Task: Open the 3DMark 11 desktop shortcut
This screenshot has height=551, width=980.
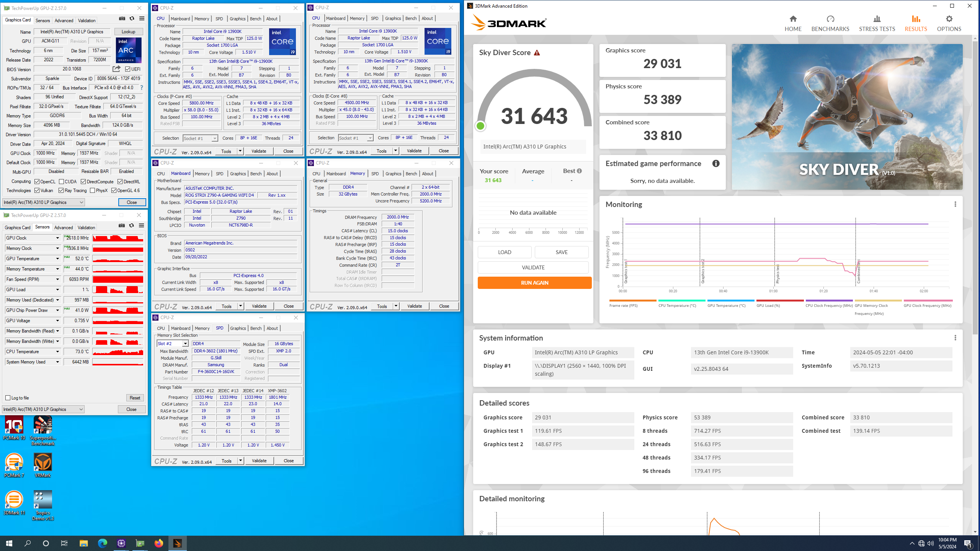Action: click(14, 503)
